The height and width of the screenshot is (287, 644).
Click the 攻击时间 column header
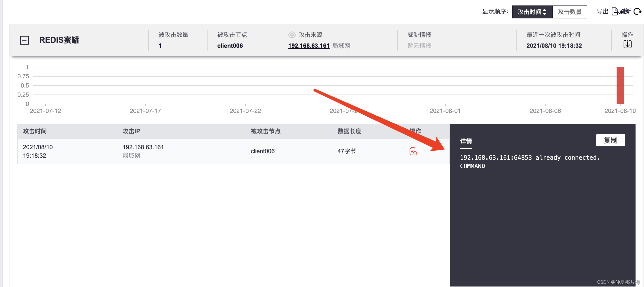(x=35, y=131)
